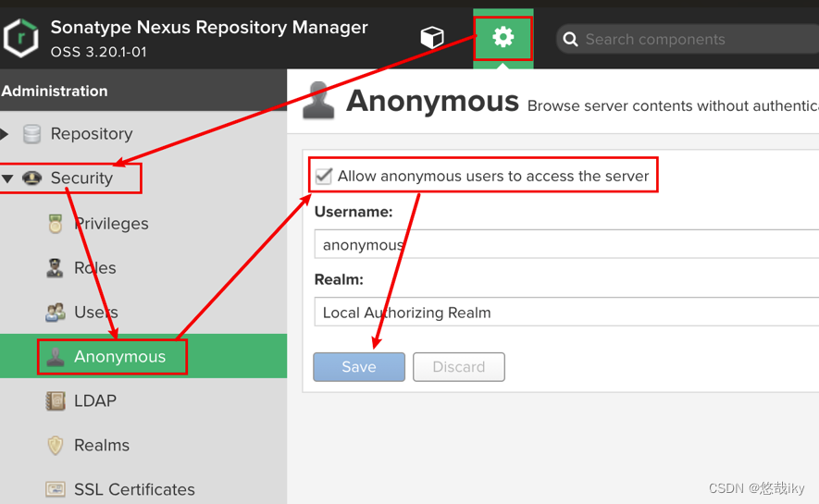This screenshot has height=504, width=819.
Task: Focus the Username input field
Action: pyautogui.click(x=566, y=243)
